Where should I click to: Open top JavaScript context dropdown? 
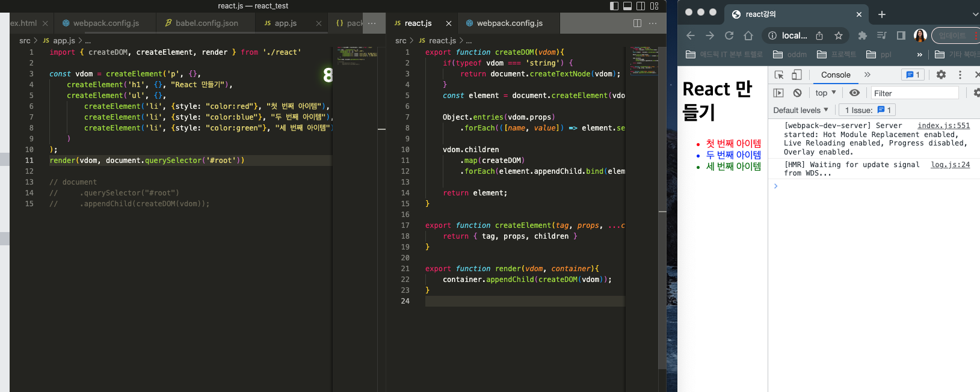click(825, 93)
